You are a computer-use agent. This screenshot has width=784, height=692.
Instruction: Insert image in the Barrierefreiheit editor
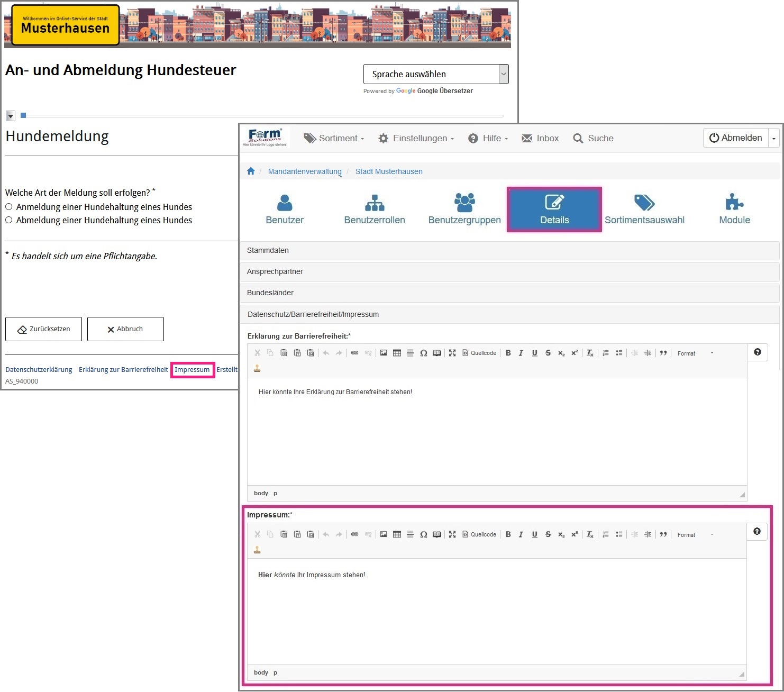(x=384, y=353)
